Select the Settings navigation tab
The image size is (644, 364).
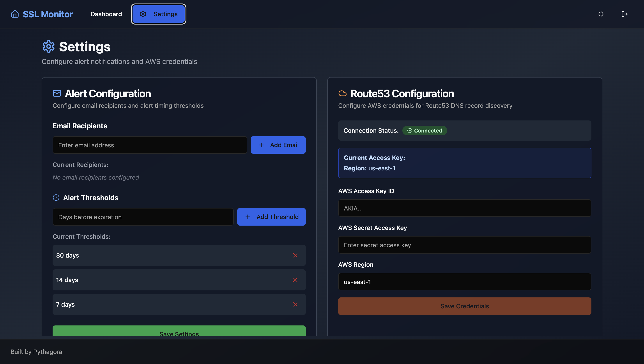coord(159,14)
